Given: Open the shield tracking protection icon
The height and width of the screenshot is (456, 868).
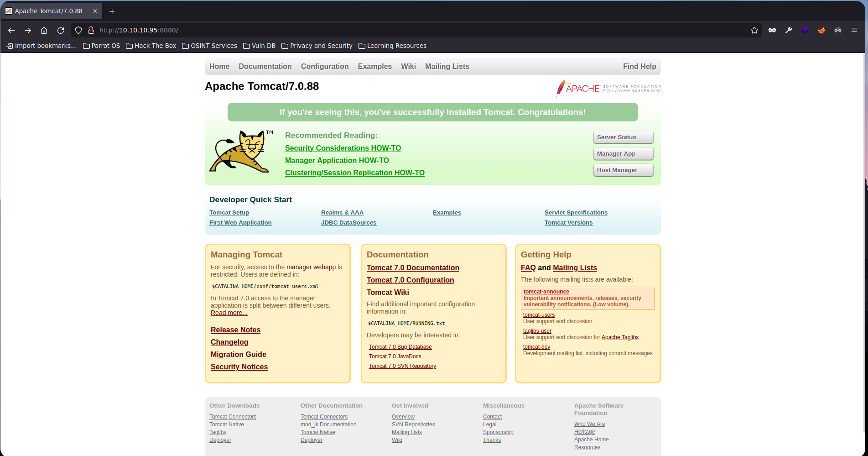Looking at the screenshot, I should 78,30.
